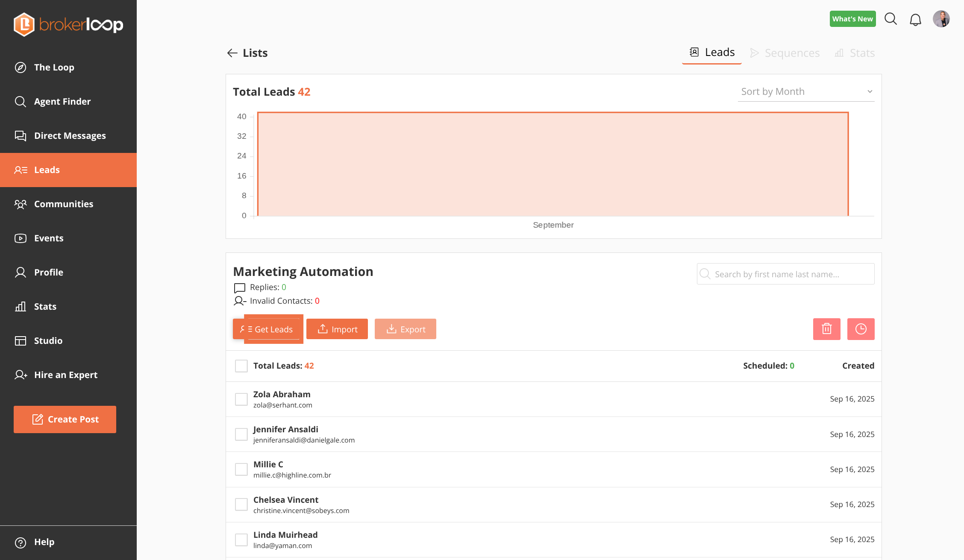Check the select-all Total Leads checkbox
This screenshot has width=964, height=560.
pyautogui.click(x=241, y=366)
